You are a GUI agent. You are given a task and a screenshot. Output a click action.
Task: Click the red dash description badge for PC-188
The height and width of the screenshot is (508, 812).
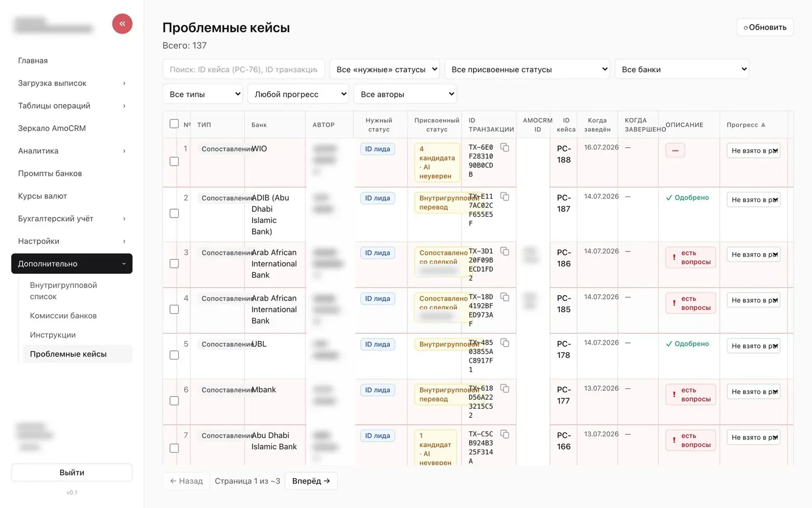point(675,150)
